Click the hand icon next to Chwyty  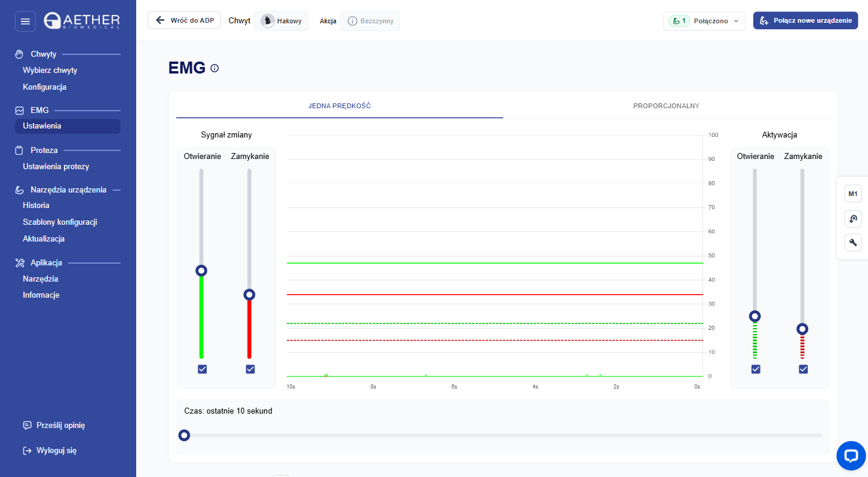point(19,54)
